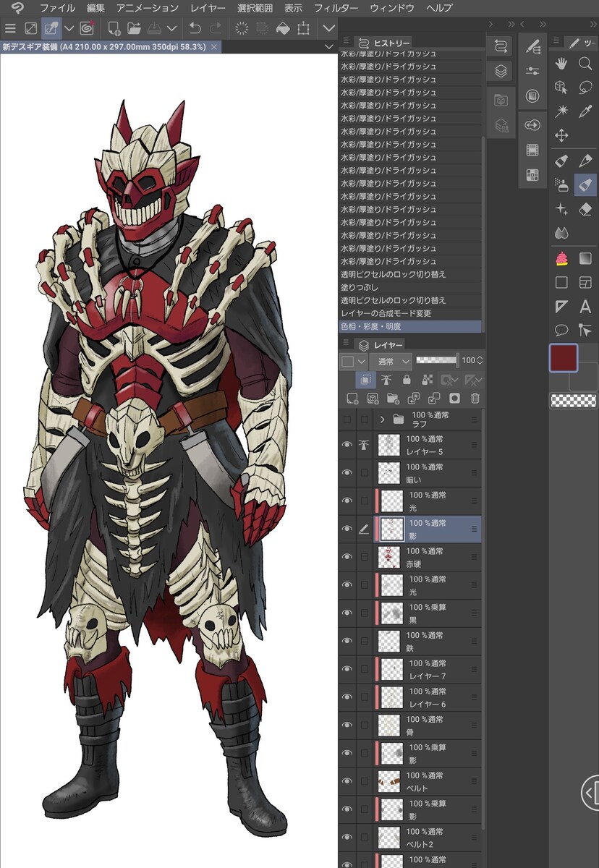The height and width of the screenshot is (868, 599).
Task: Hide the 骨 layer
Action: [x=347, y=725]
